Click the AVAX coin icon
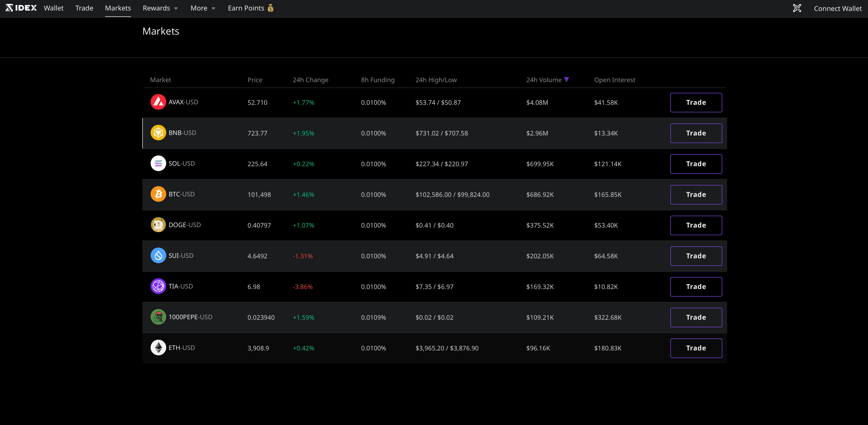The height and width of the screenshot is (425, 868). point(158,102)
